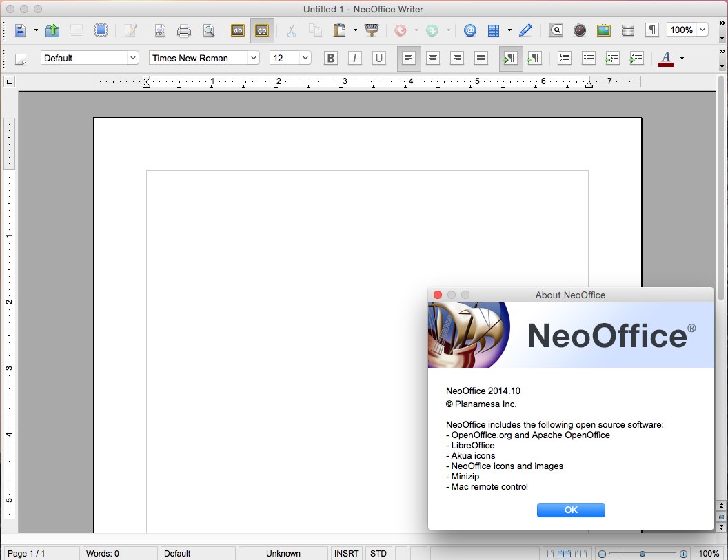
Task: Print the document with printer icon
Action: click(184, 30)
